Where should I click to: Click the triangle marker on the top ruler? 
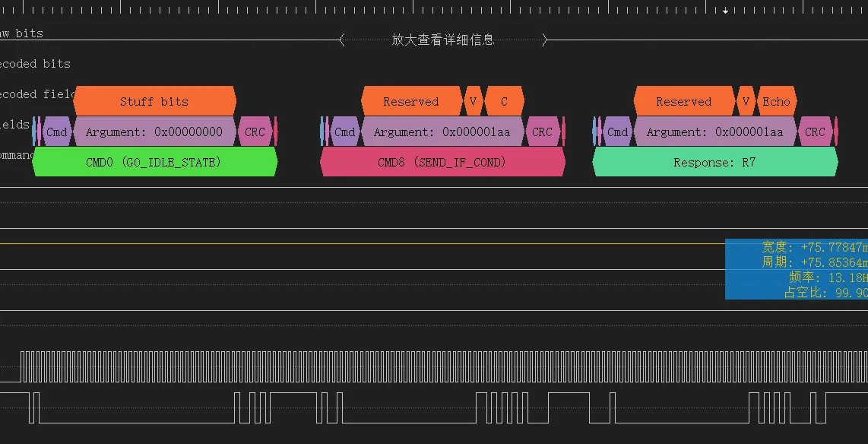click(x=725, y=11)
